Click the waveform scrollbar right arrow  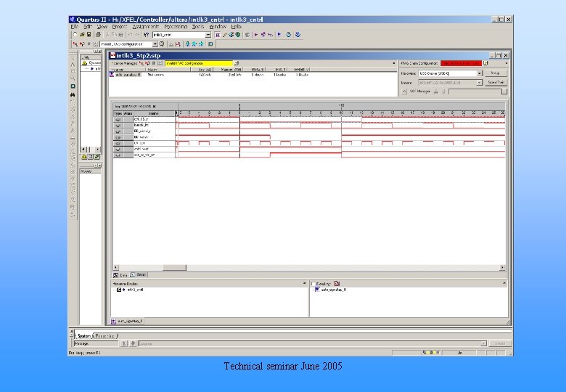[x=502, y=267]
